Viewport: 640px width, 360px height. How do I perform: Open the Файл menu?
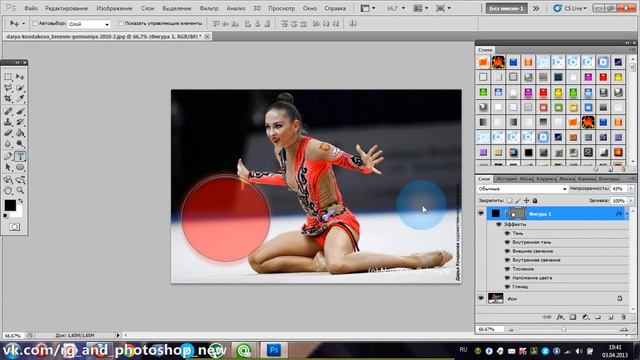point(31,8)
